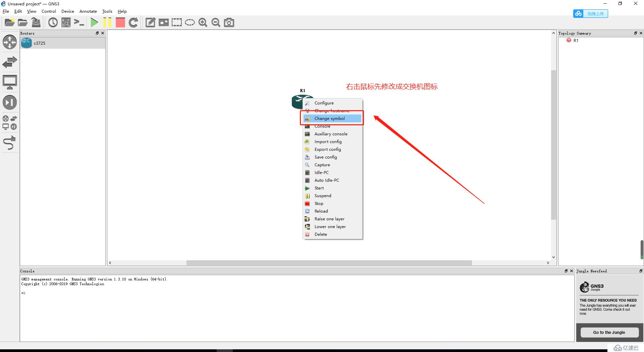Close the Console panel
The width and height of the screenshot is (644, 352).
572,271
